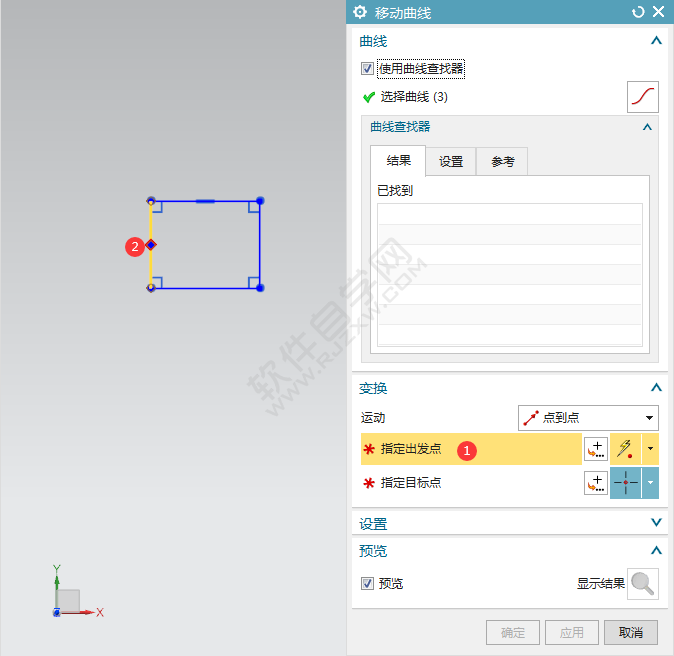Viewport: 674px width, 656px height.
Task: Click the top-right corner point of the rectangle
Action: click(260, 201)
